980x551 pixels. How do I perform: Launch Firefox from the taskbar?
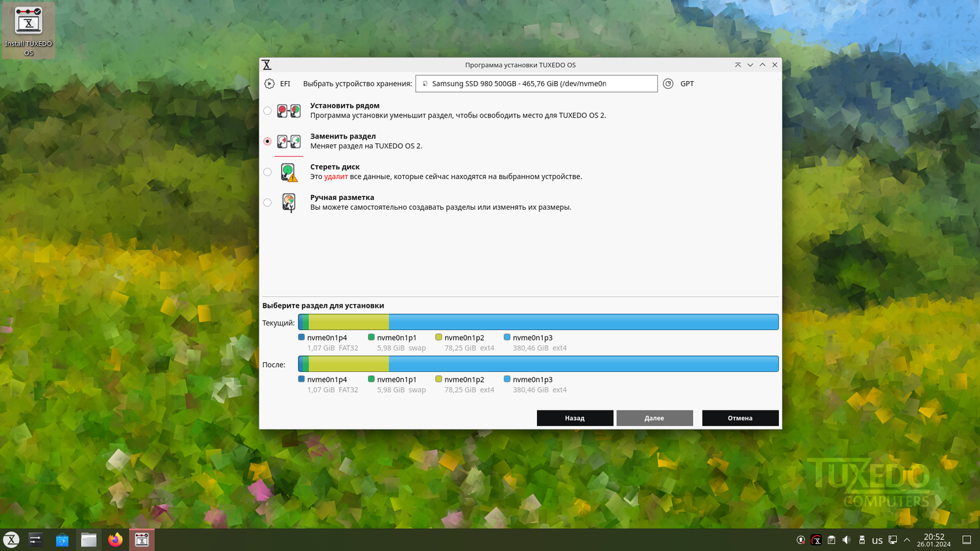tap(116, 540)
